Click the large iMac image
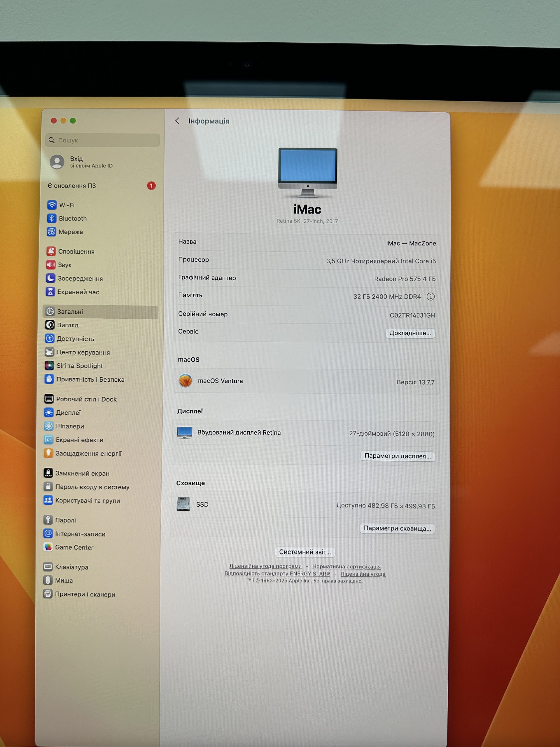Viewport: 560px width, 747px height. (x=307, y=172)
